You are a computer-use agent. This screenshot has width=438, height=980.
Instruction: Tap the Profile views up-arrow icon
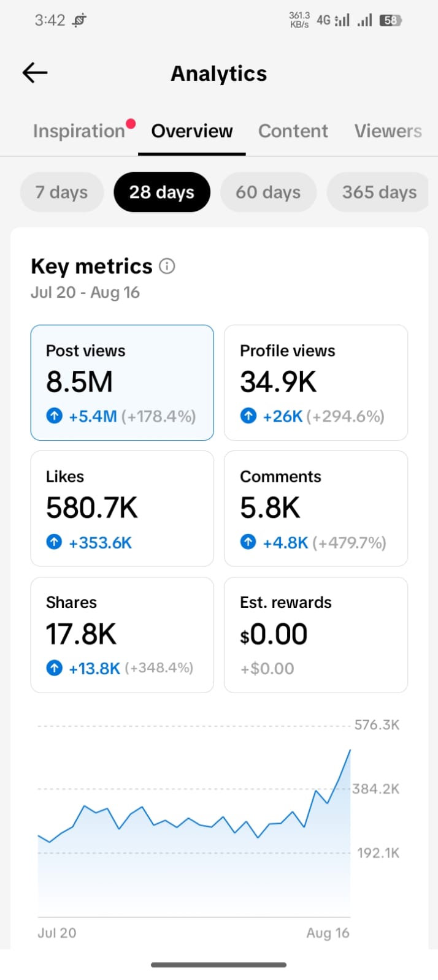coord(248,416)
